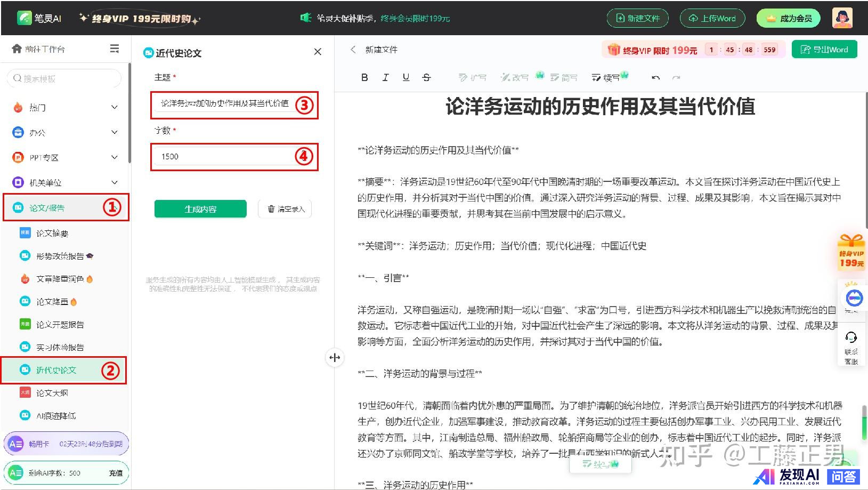Click the 清空录入 button

285,209
